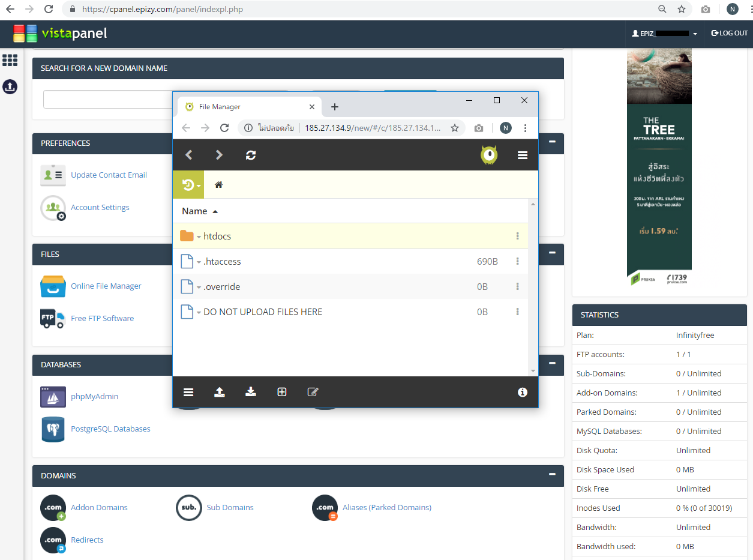This screenshot has width=753, height=560.
Task: Click the new file plus icon in bottom toolbar
Action: coord(282,392)
